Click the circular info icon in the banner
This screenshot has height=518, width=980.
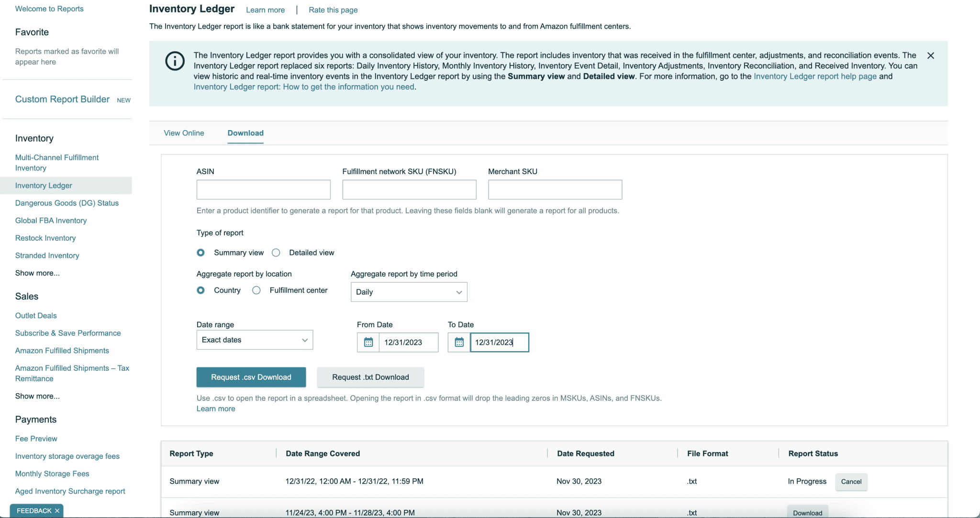[x=175, y=61]
